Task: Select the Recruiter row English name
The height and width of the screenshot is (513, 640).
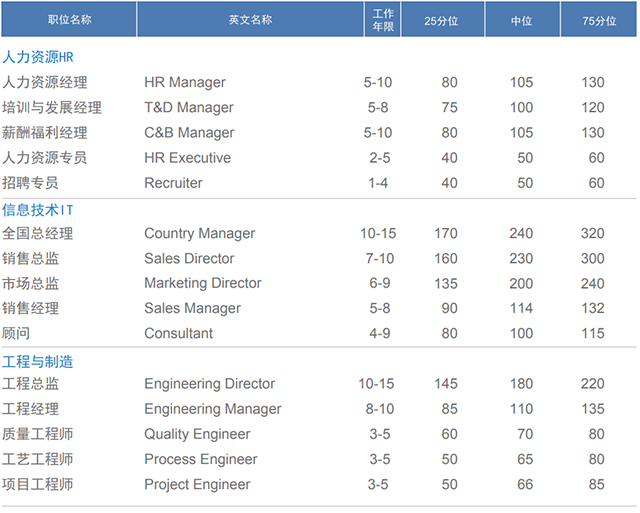Action: [x=173, y=183]
